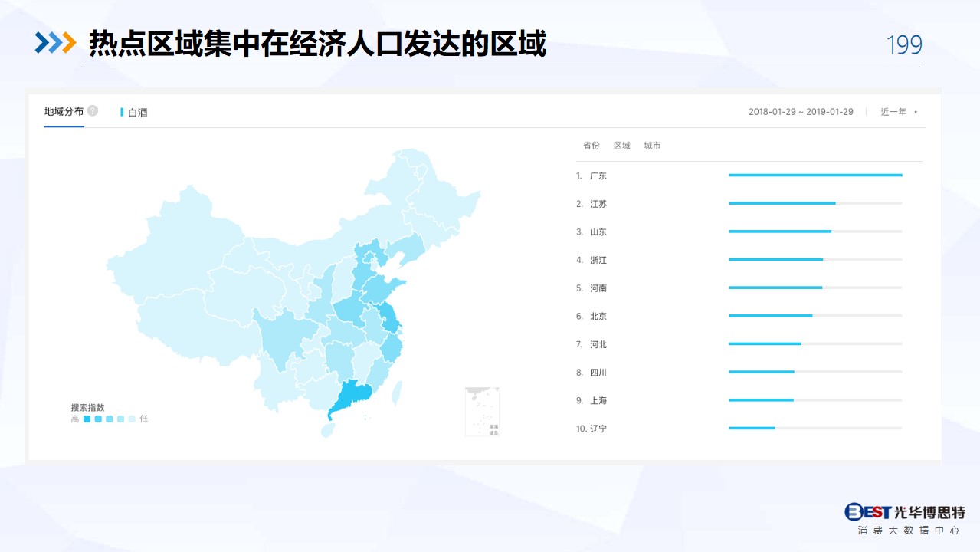The height and width of the screenshot is (552, 980).
Task: Click the darkest search index legend swatch
Action: 87,419
